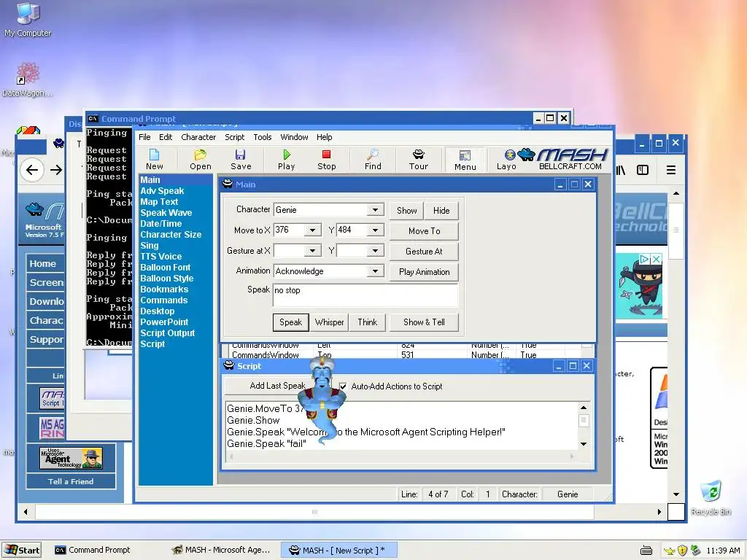Open the Move to Y dropdown arrow
This screenshot has height=560, width=747.
(x=376, y=230)
